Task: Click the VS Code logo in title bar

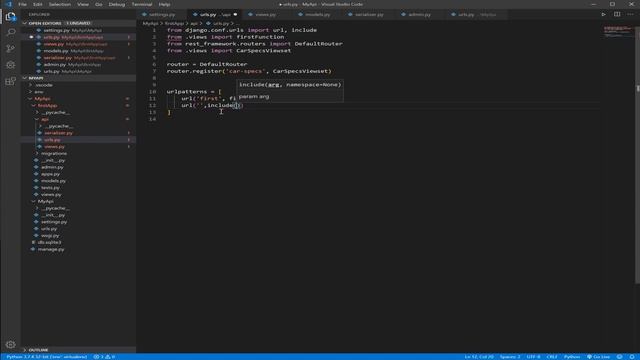Action: [x=9, y=4]
